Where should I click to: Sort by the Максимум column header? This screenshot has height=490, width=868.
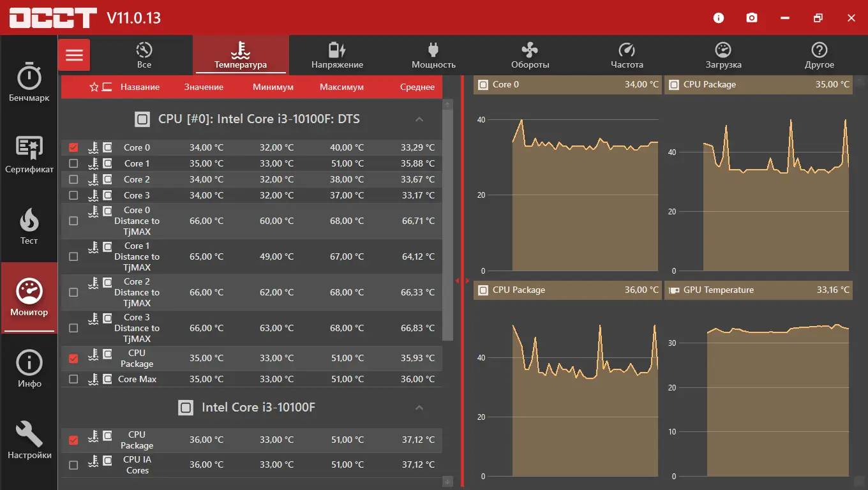tap(341, 87)
